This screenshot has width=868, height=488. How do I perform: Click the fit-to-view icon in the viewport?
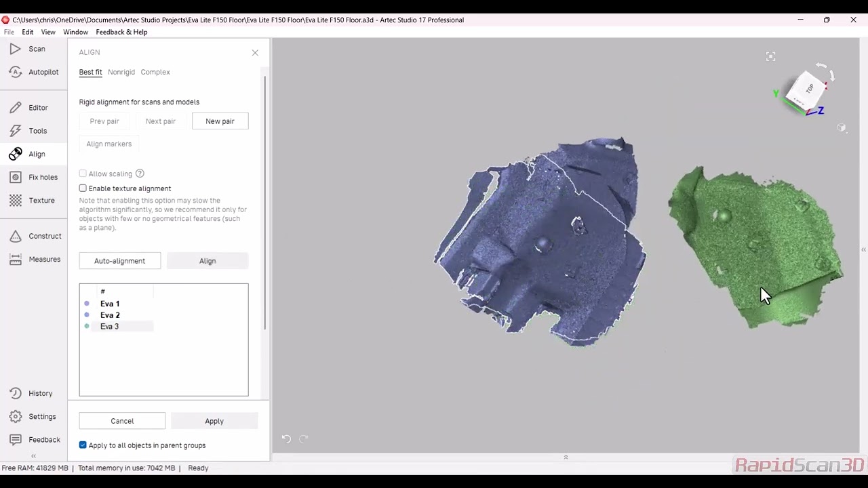coord(770,56)
